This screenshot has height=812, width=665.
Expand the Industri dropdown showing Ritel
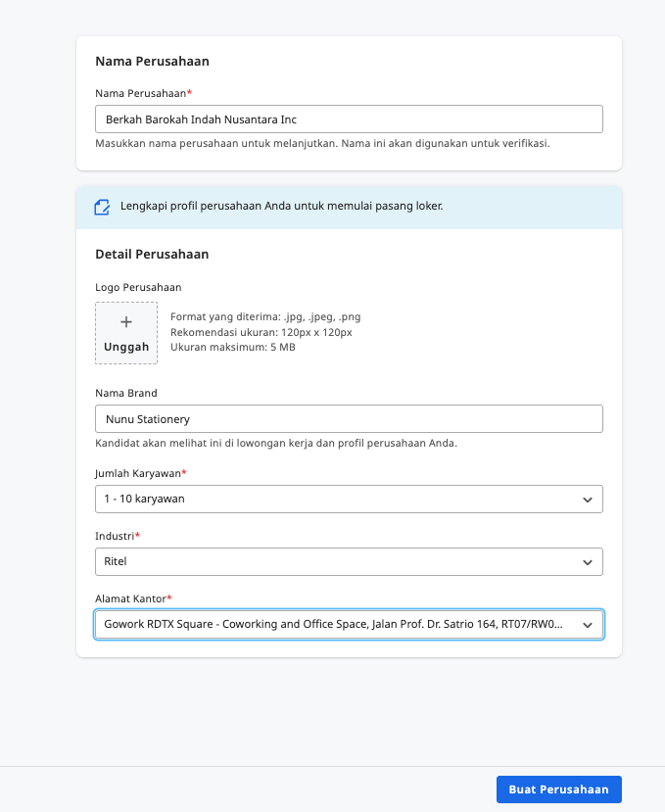[349, 562]
